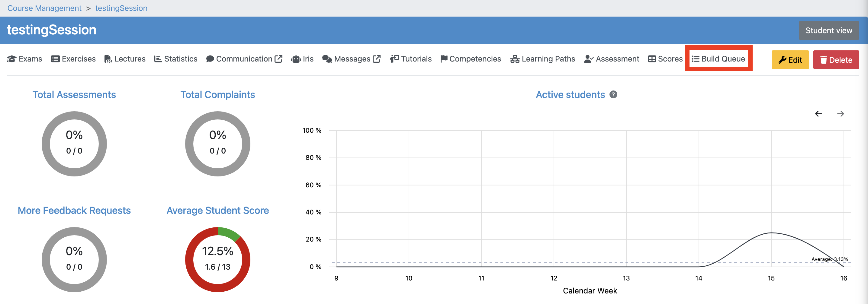Open More Feedback Requests link
This screenshot has height=304, width=868.
coord(74,211)
